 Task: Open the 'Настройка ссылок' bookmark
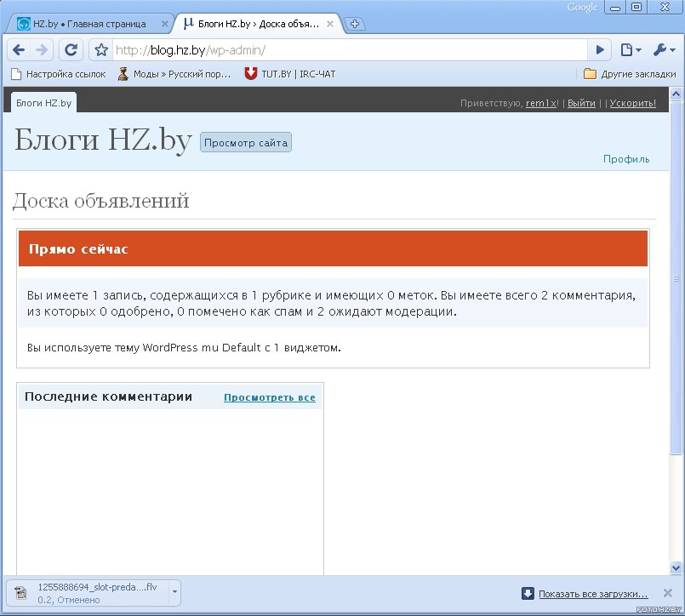click(59, 74)
